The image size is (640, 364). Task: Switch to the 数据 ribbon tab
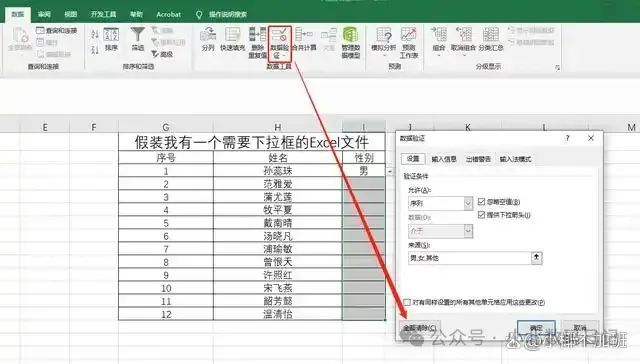18,14
